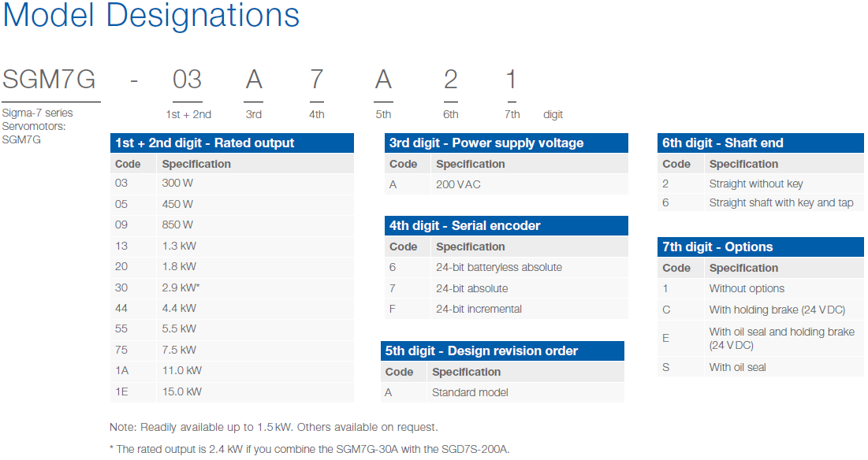
Task: Click the 7th digit Options header
Action: (x=761, y=247)
